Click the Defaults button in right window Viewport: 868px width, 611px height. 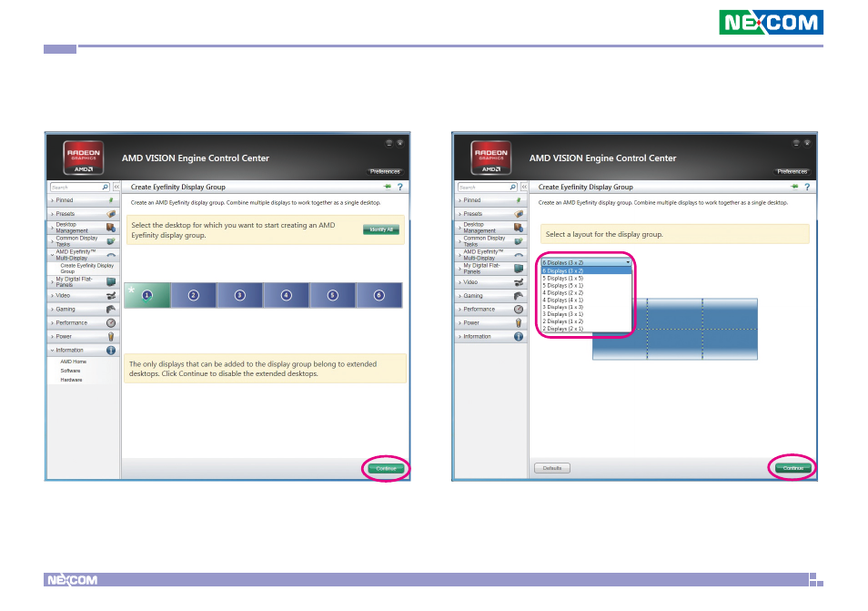pos(552,468)
